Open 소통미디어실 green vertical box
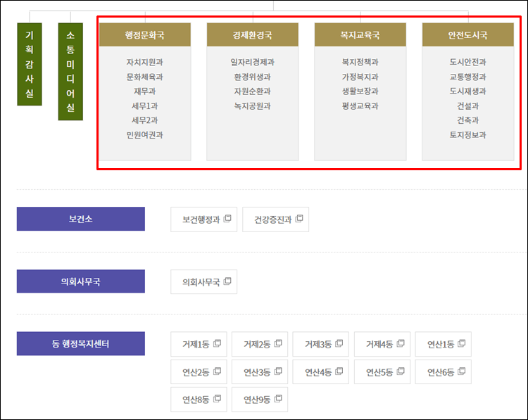The height and width of the screenshot is (420, 528). [x=70, y=71]
